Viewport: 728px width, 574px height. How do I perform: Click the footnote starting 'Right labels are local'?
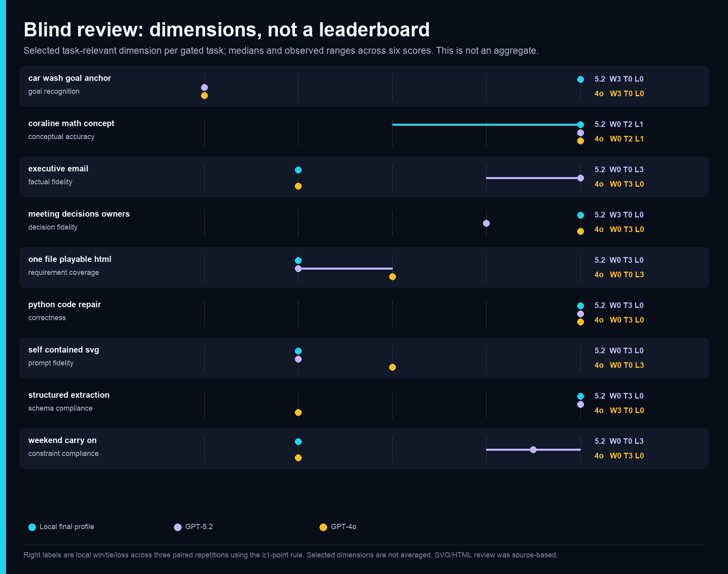coord(290,555)
